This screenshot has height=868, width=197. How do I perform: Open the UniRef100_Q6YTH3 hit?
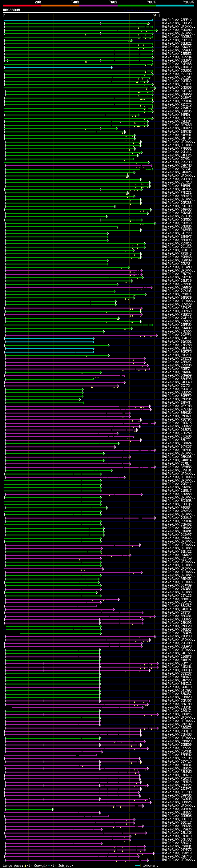click(177, 406)
